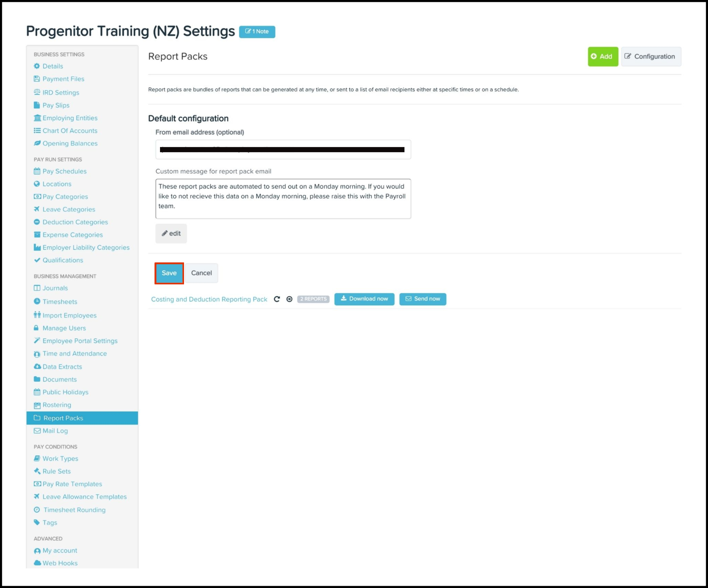Image resolution: width=708 pixels, height=588 pixels.
Task: Go to IRD Settings page
Action: point(60,92)
